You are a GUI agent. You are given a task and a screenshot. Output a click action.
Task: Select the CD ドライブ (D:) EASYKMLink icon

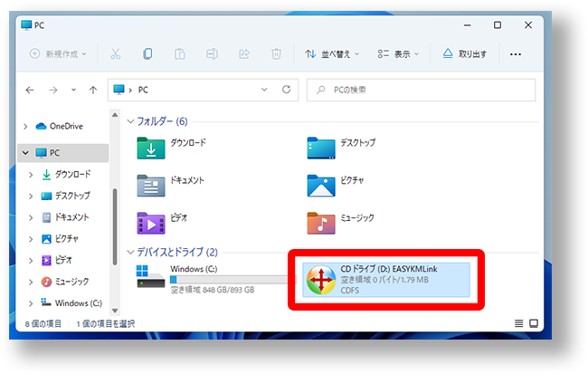pyautogui.click(x=321, y=280)
